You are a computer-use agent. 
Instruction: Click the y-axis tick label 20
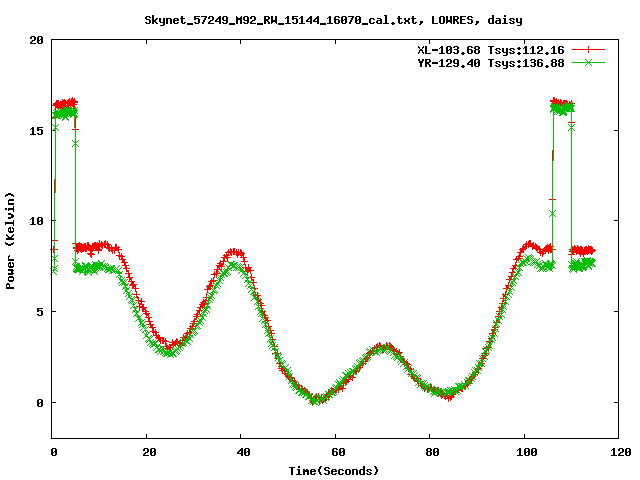[36, 40]
